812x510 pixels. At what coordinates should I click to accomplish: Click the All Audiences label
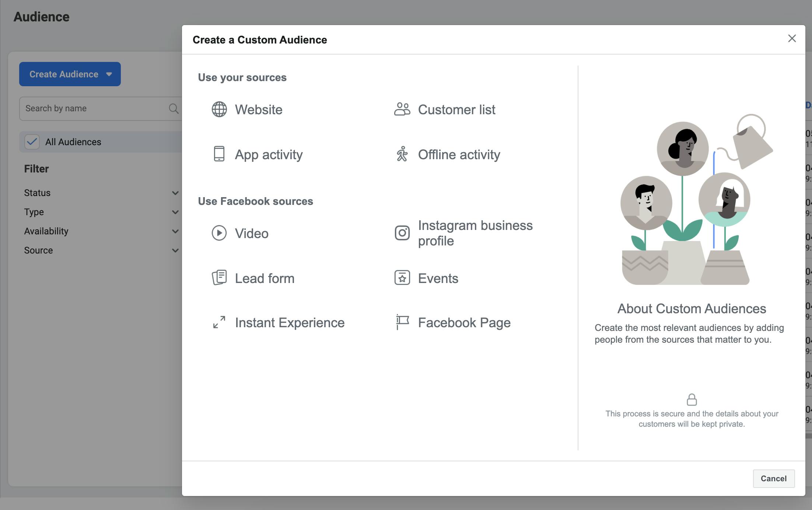pyautogui.click(x=73, y=142)
